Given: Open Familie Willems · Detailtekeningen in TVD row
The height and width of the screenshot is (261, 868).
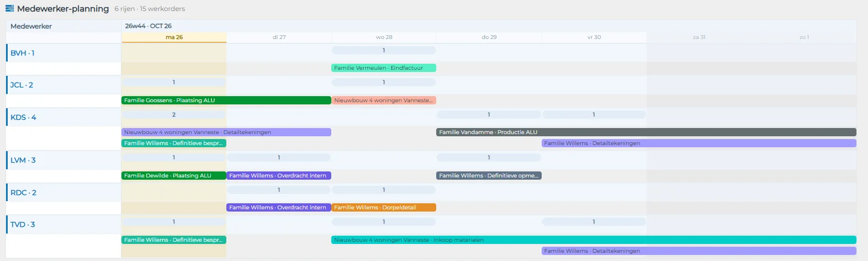Looking at the screenshot, I should coord(699,251).
